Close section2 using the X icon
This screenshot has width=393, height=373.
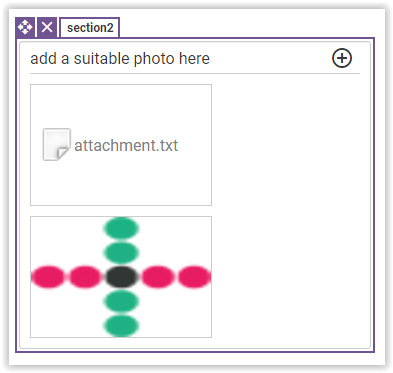point(47,27)
